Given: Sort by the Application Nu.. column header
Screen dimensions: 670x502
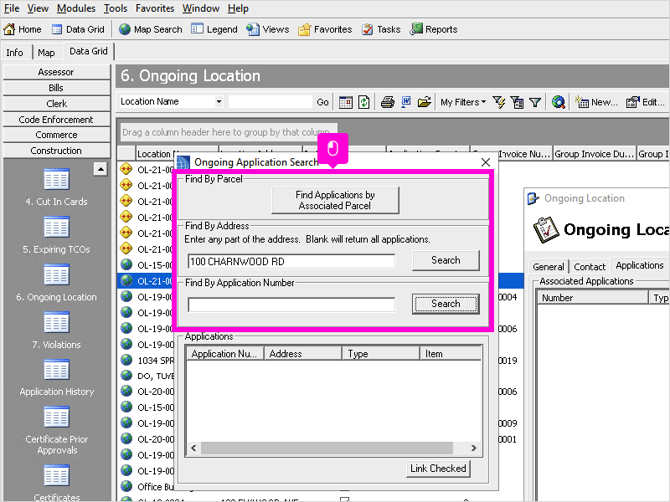Looking at the screenshot, I should pyautogui.click(x=225, y=354).
